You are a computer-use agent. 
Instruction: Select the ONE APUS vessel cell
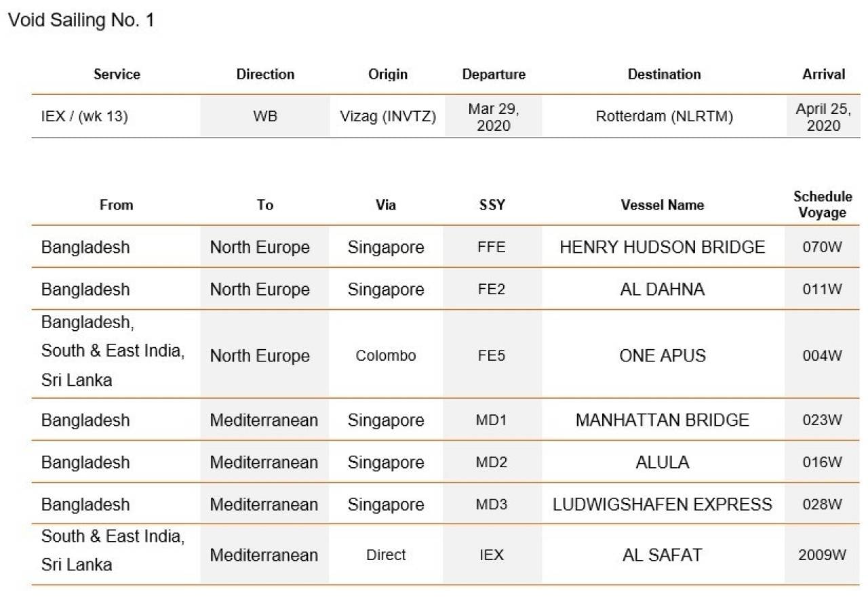point(663,356)
